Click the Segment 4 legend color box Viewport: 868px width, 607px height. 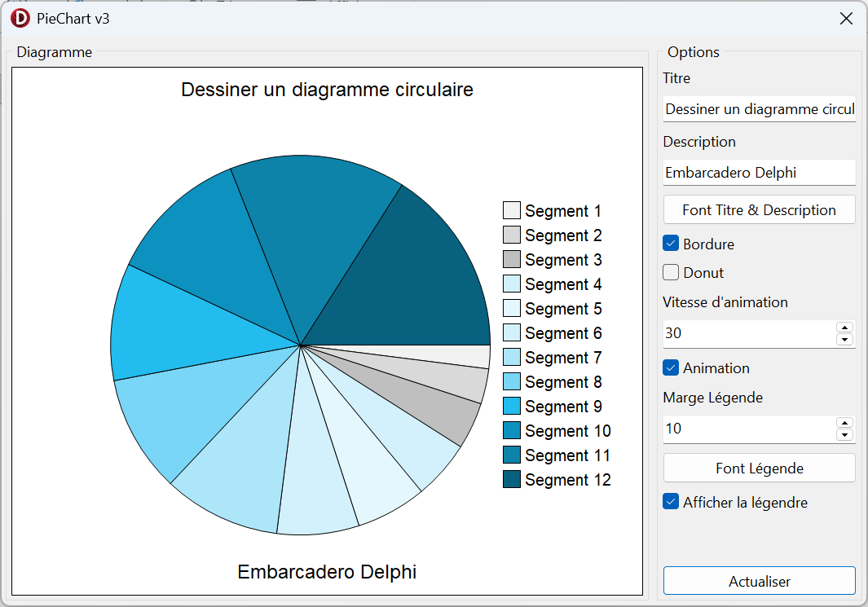512,284
